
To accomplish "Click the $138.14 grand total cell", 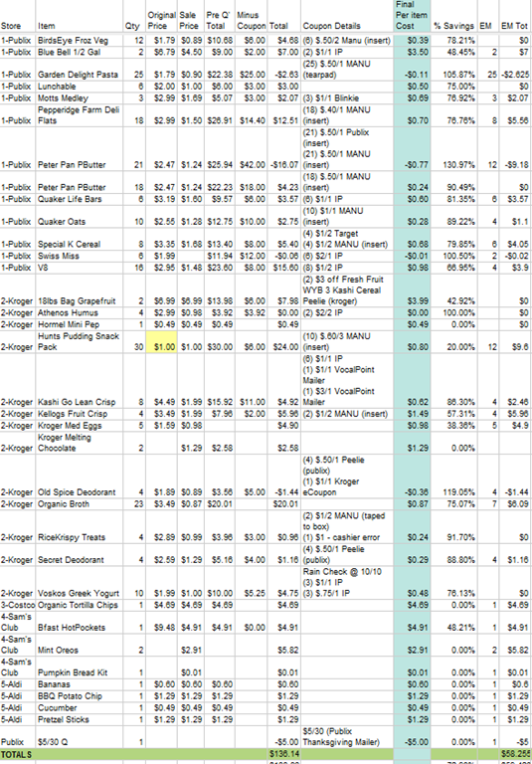I will pyautogui.click(x=283, y=754).
